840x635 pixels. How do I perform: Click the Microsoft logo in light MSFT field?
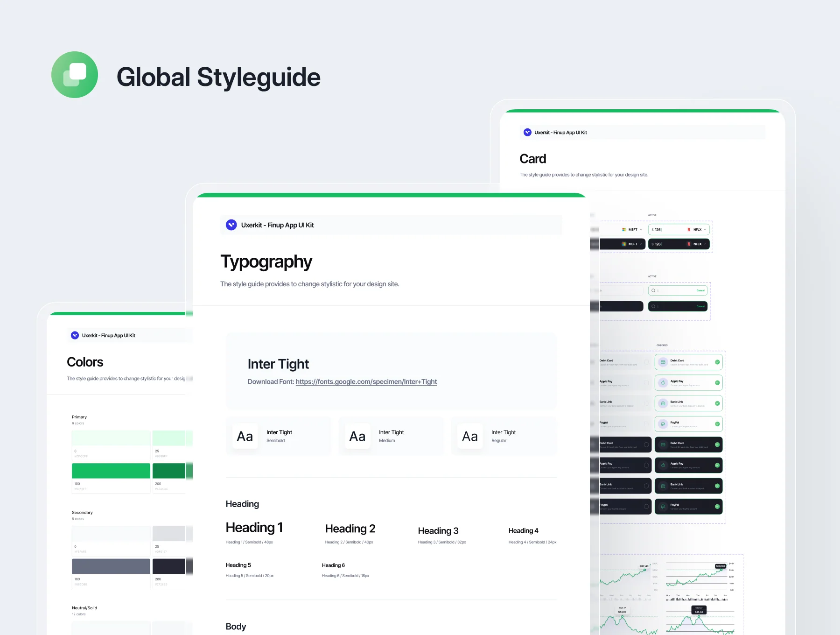[624, 230]
